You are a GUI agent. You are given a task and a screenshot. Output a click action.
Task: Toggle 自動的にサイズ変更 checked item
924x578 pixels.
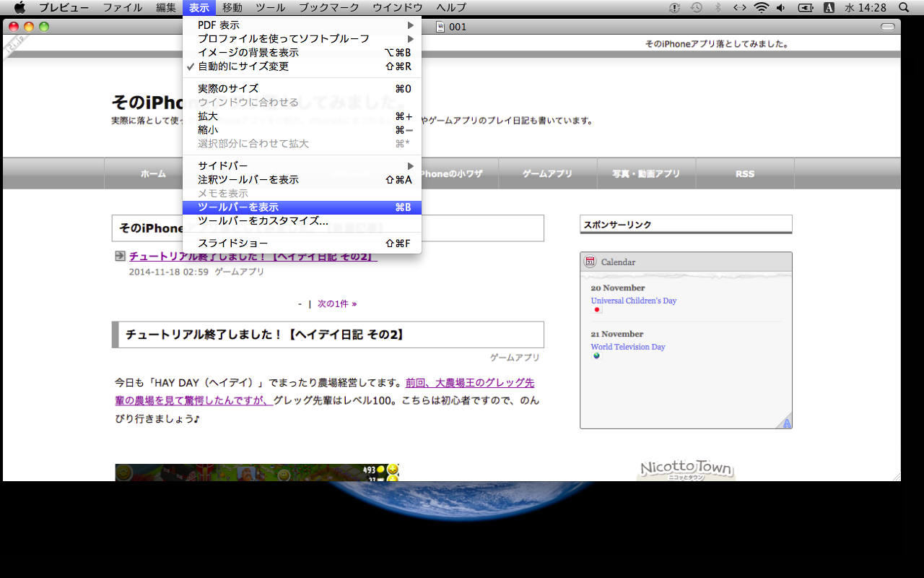click(302, 66)
